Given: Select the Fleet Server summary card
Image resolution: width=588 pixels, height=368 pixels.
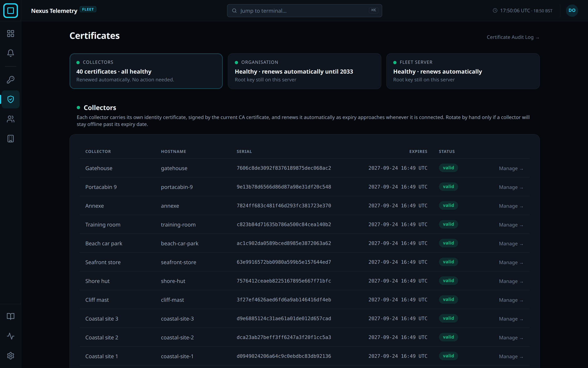Looking at the screenshot, I should tap(463, 71).
